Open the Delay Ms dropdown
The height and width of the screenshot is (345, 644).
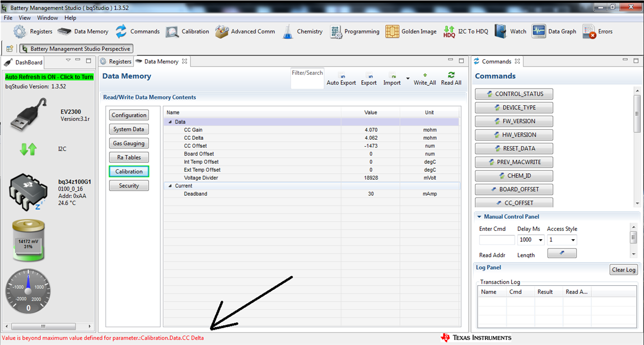coord(540,240)
